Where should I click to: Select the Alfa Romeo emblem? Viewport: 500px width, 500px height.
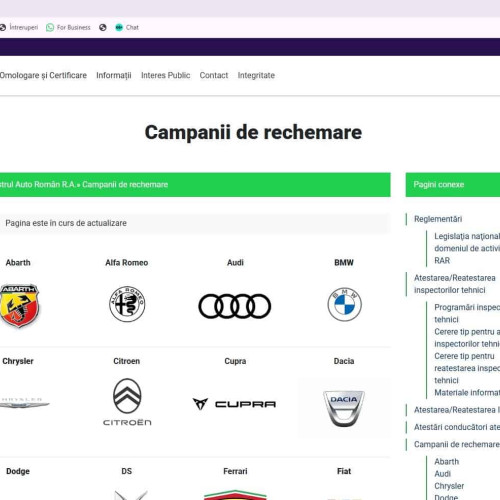coord(127,304)
